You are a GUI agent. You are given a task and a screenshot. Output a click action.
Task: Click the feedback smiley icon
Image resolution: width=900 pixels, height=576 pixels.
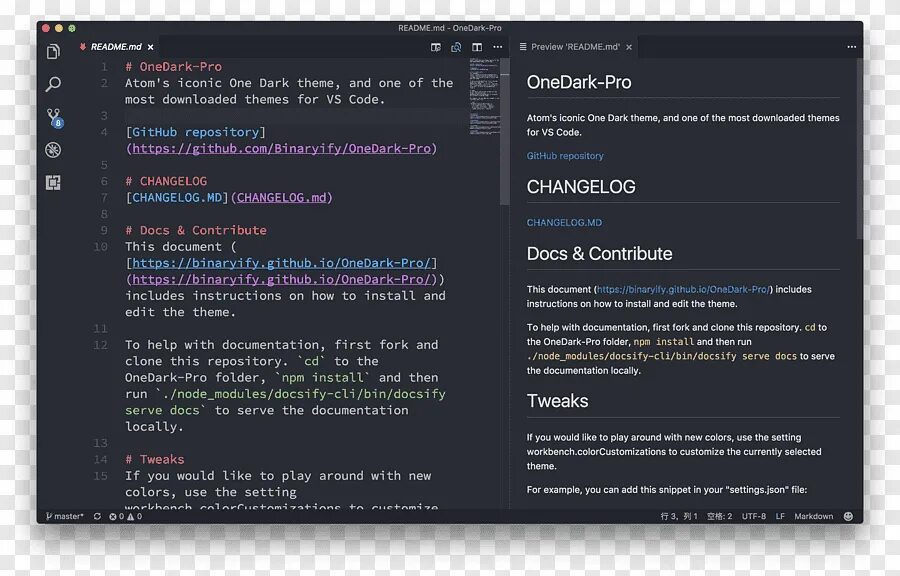pos(848,516)
